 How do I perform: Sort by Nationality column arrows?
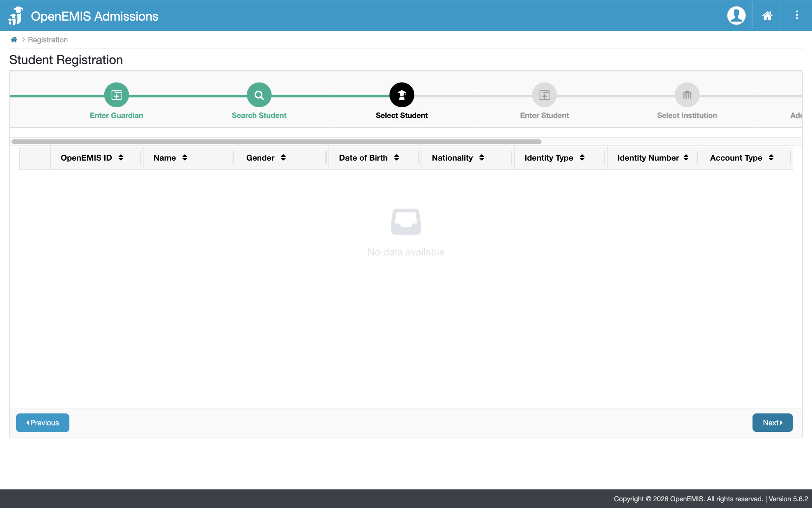pyautogui.click(x=481, y=157)
